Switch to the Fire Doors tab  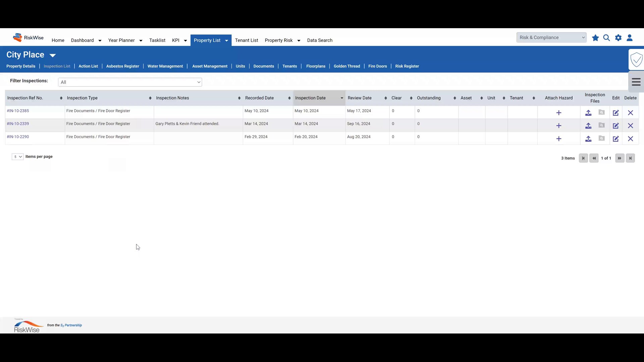click(377, 66)
